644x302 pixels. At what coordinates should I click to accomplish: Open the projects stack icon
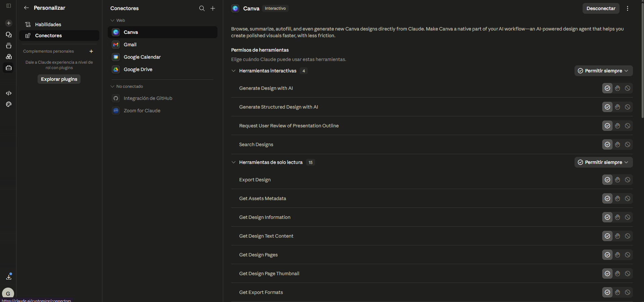tap(9, 46)
